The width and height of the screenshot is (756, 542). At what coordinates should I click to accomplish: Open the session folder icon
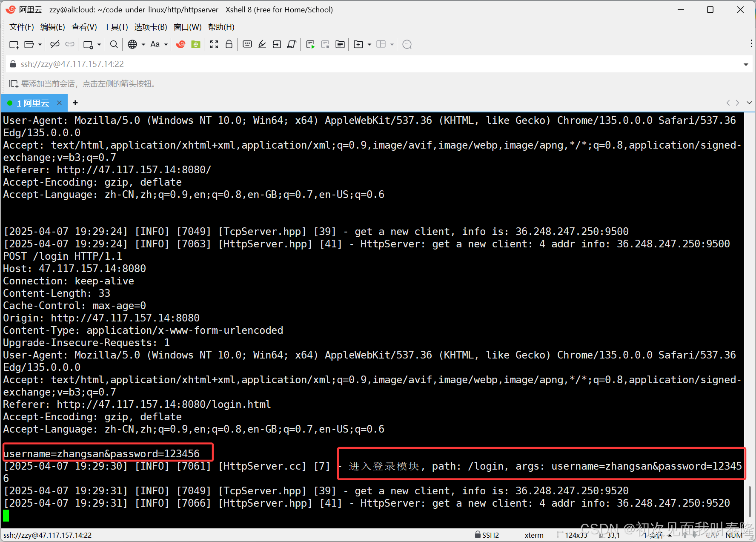coord(29,44)
